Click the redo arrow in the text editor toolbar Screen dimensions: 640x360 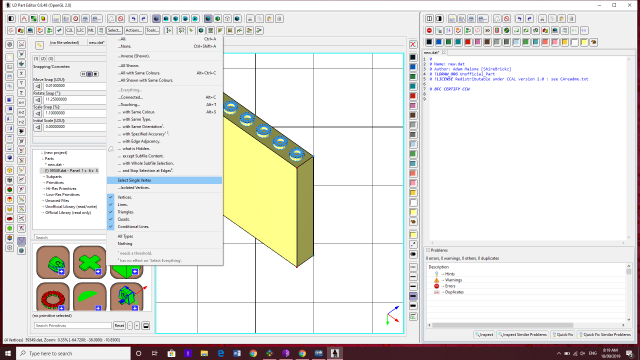[529, 19]
